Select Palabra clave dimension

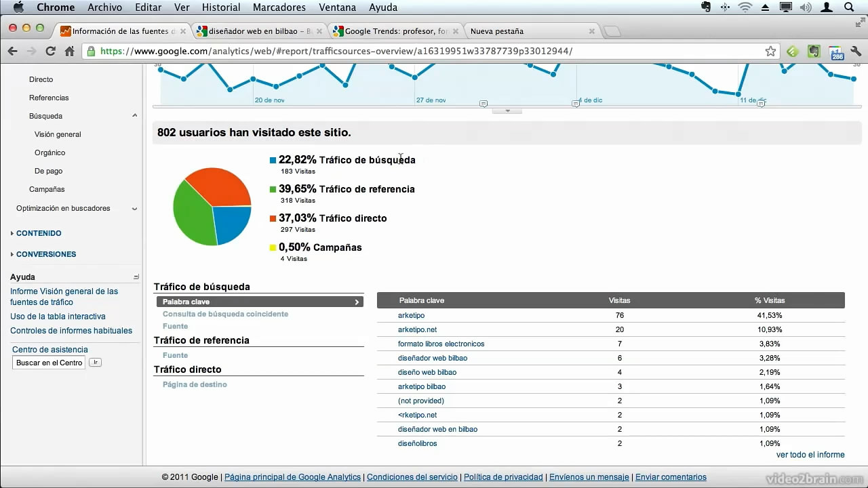click(x=260, y=302)
